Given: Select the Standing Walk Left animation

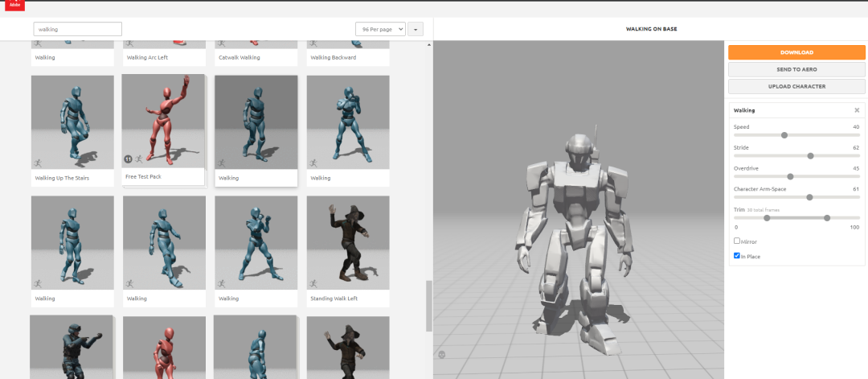Looking at the screenshot, I should (x=348, y=242).
